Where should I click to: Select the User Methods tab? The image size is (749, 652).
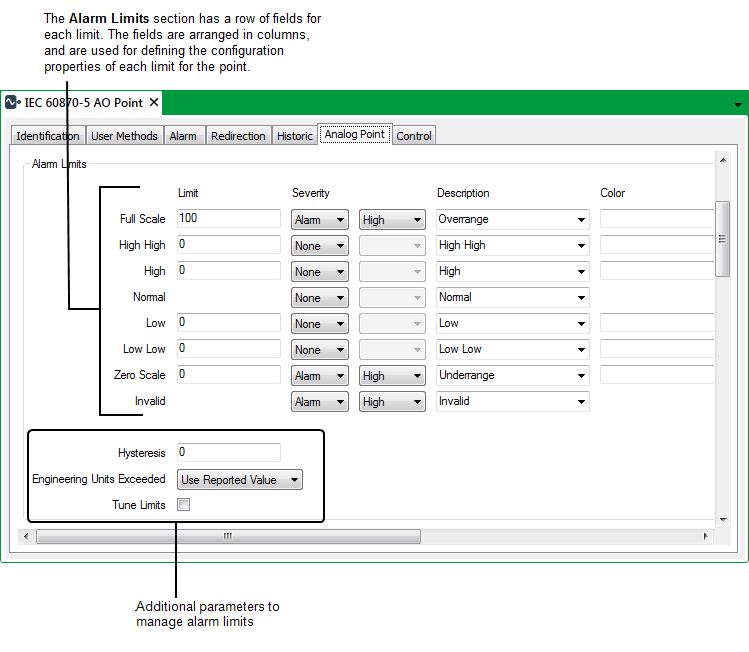[124, 136]
